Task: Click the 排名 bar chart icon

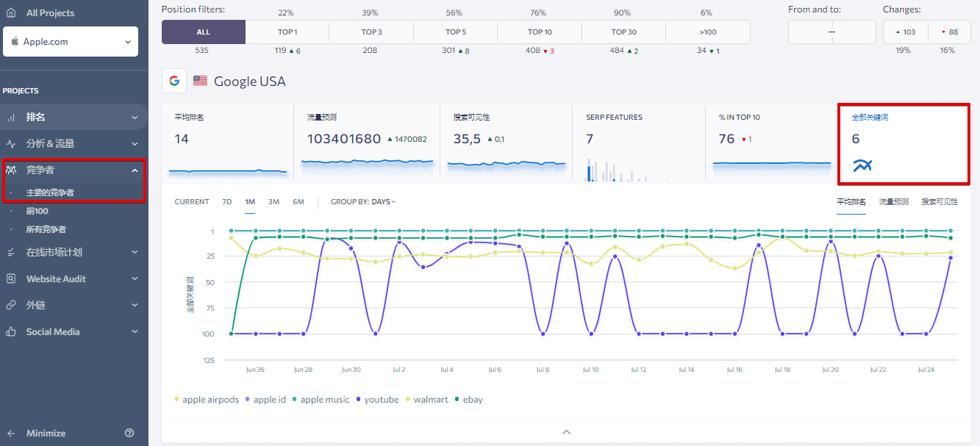Action: pyautogui.click(x=11, y=118)
